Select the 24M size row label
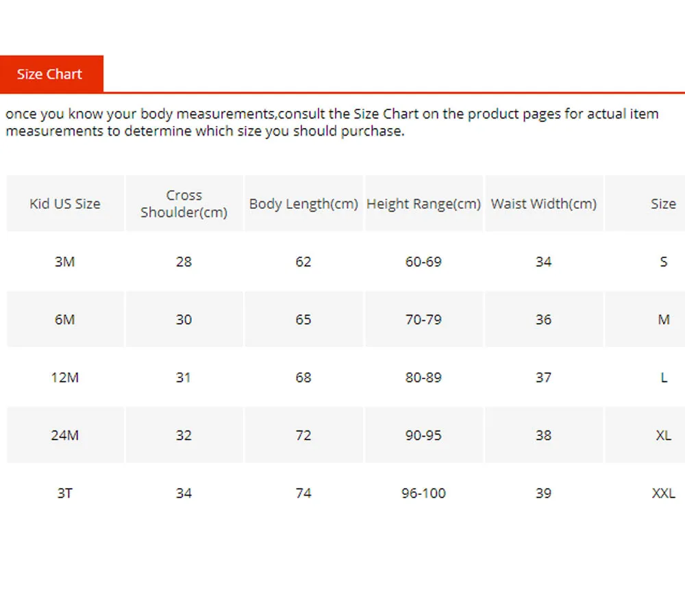The height and width of the screenshot is (616, 685). [65, 435]
